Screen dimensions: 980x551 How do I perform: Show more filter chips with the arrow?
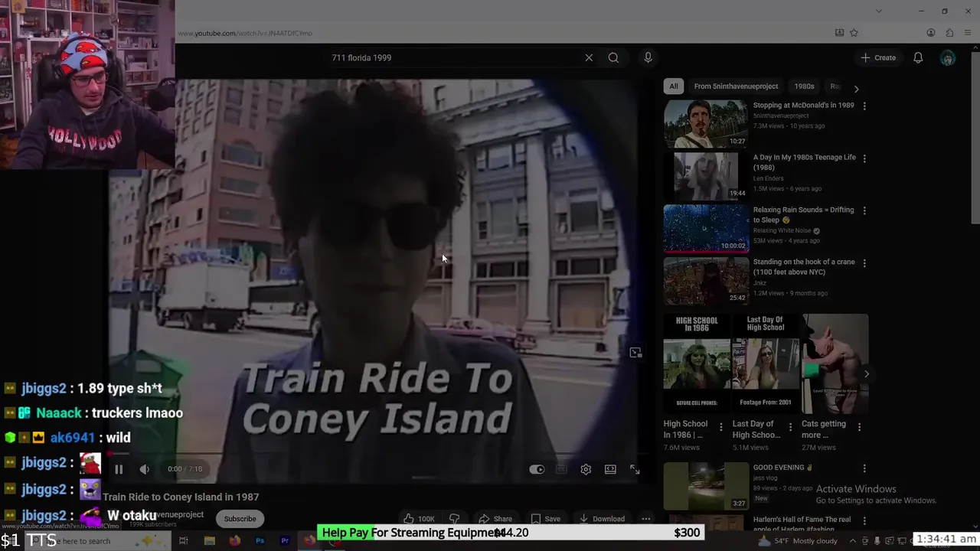click(856, 89)
